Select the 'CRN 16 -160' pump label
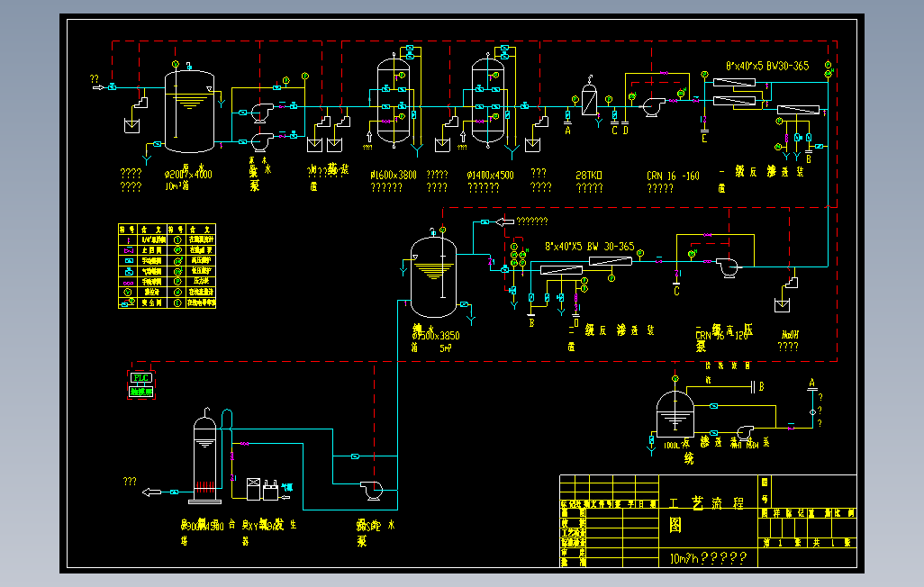This screenshot has width=924, height=587. pos(673,176)
